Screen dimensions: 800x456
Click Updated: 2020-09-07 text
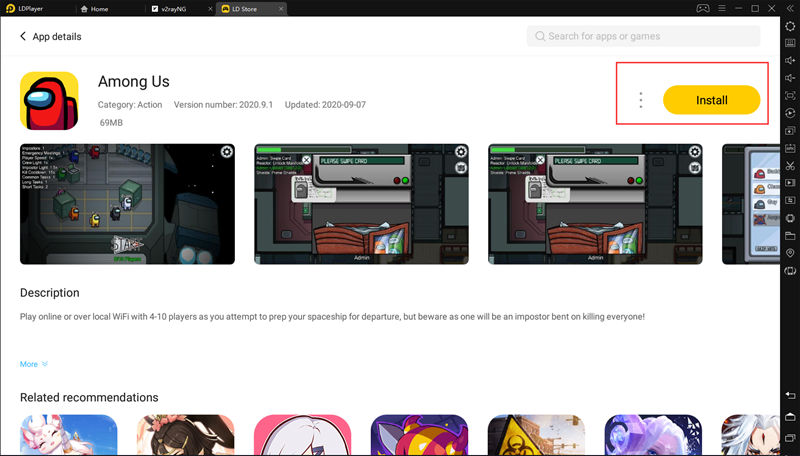[325, 105]
